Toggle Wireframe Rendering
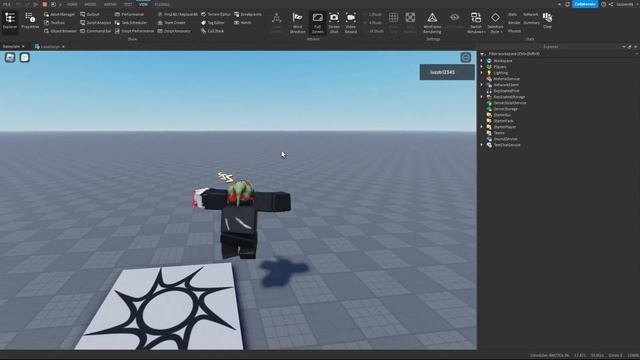The width and height of the screenshot is (640, 360). [x=432, y=23]
